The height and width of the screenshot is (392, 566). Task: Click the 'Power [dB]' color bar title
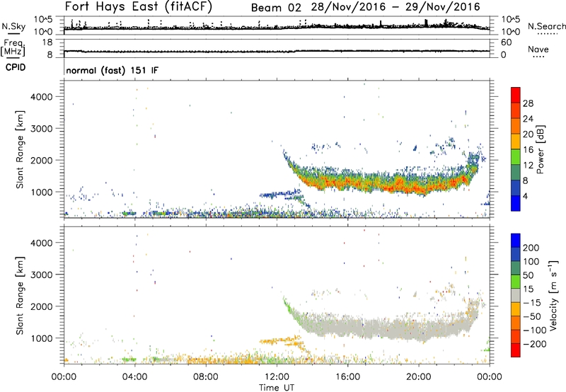540,149
